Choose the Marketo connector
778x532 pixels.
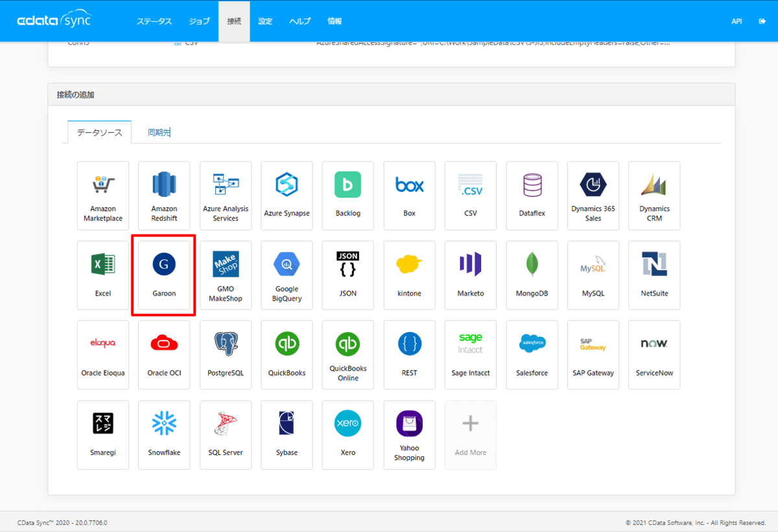(x=471, y=275)
